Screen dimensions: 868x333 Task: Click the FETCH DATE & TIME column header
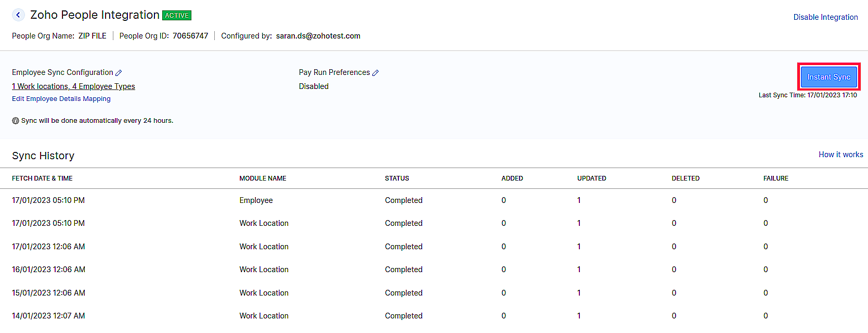coord(42,178)
